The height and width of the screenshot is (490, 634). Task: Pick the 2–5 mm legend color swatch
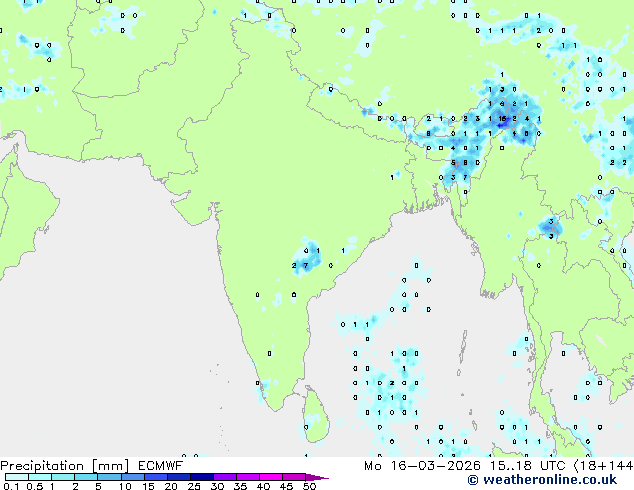click(86, 477)
